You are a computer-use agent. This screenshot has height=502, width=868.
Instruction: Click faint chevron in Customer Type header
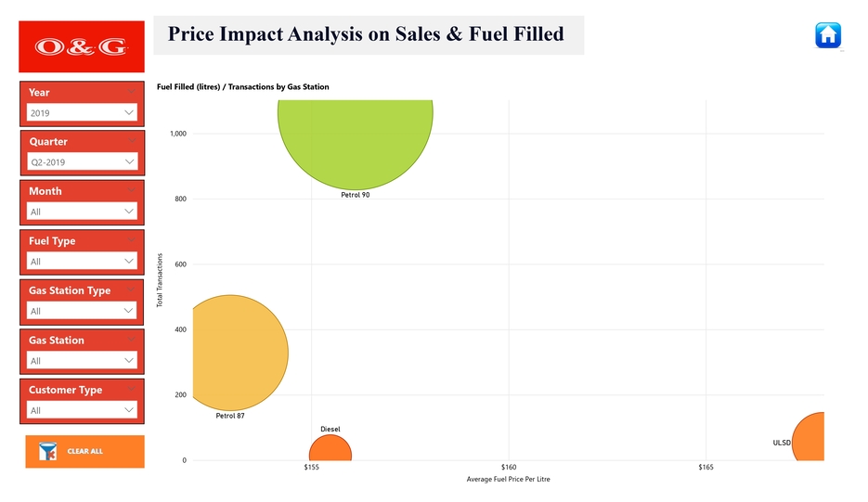[131, 390]
